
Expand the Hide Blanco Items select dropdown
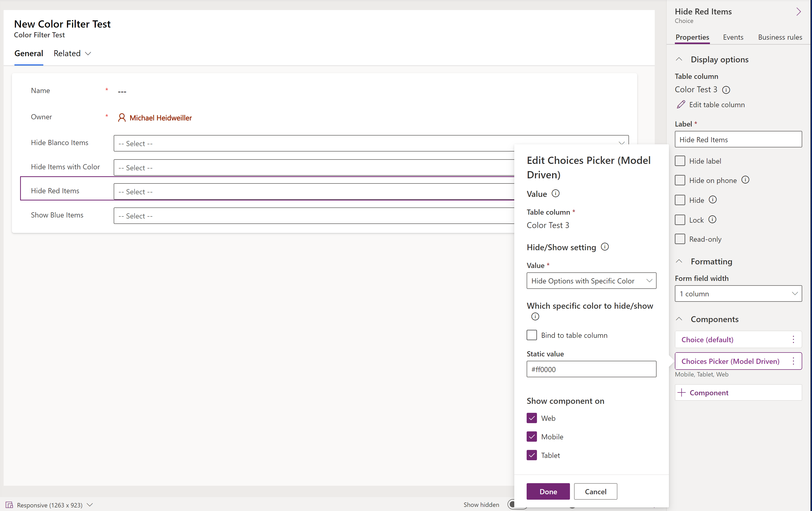coord(622,143)
